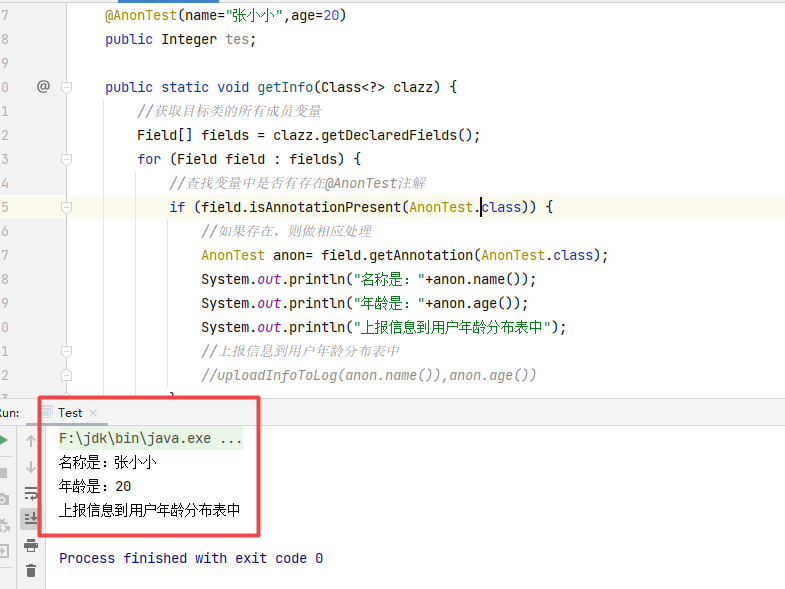Click the clazz parameter in getInfo signature
The image size is (785, 589).
413,87
